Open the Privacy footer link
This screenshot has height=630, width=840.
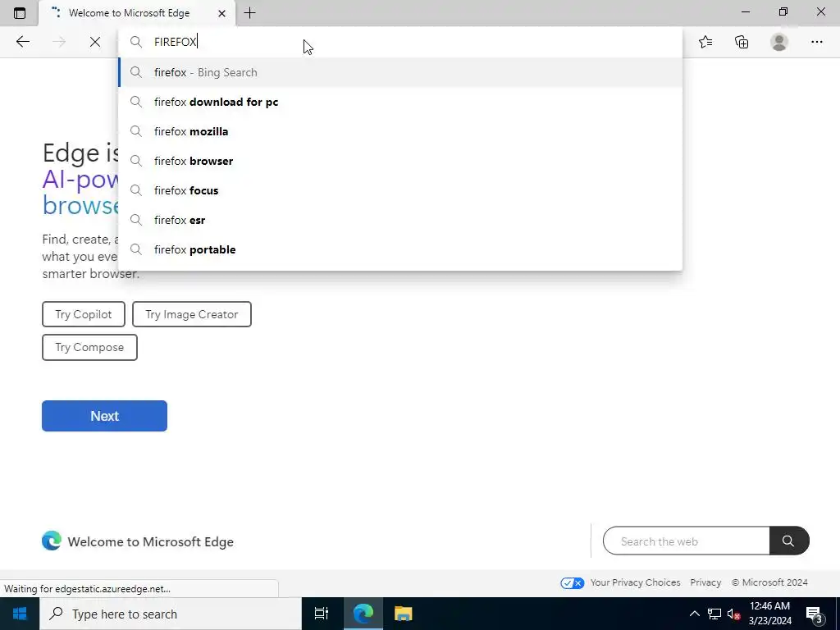pos(705,582)
